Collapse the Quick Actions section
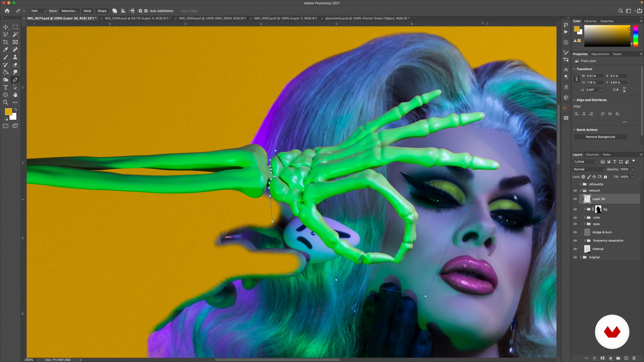644x362 pixels. [x=574, y=130]
